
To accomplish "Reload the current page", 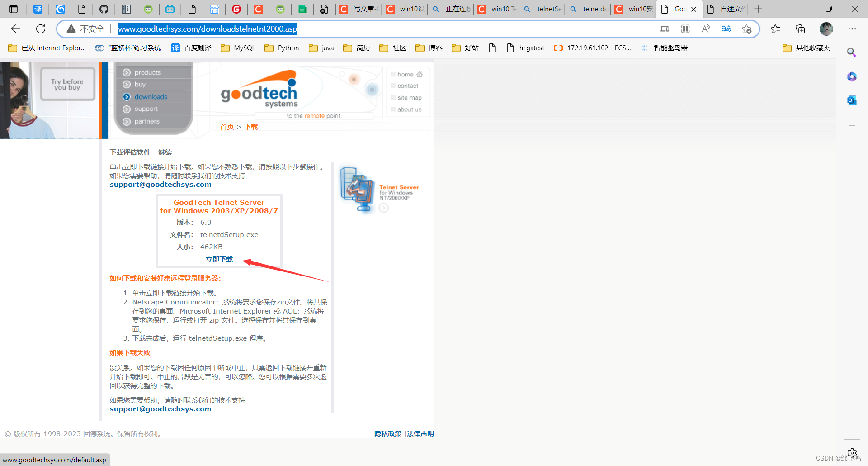I will (41, 29).
